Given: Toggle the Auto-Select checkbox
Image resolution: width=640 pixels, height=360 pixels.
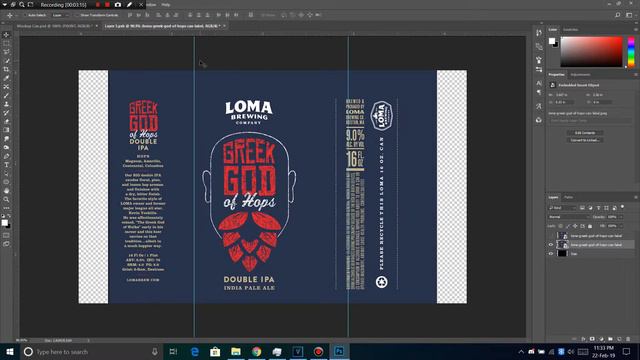Looking at the screenshot, I should [x=25, y=15].
